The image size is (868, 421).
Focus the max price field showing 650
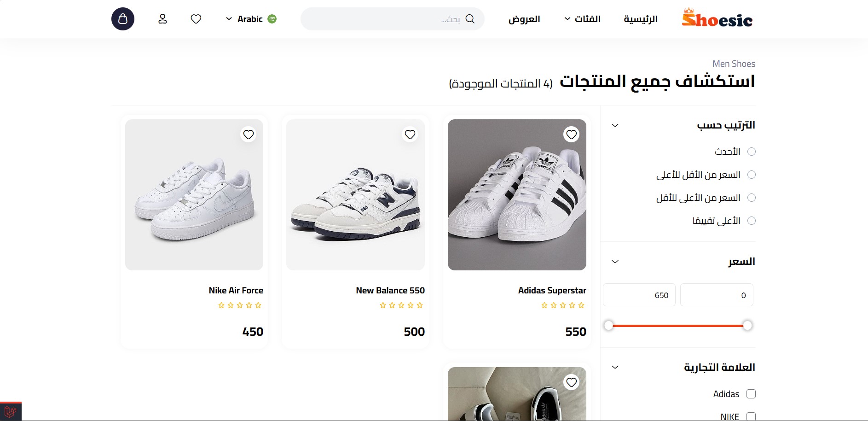[x=639, y=295]
